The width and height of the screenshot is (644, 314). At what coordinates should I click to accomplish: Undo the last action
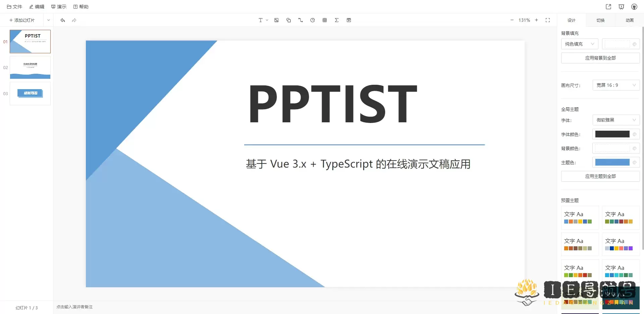pos(62,20)
